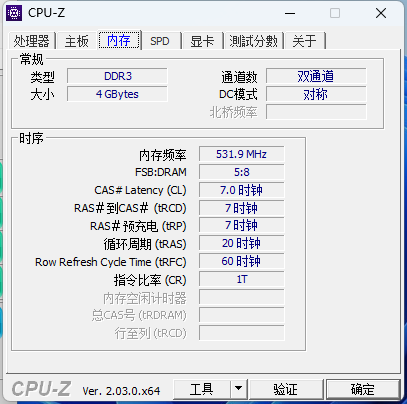Open the SPD tab
Screen dimensions: 407x404
point(160,41)
